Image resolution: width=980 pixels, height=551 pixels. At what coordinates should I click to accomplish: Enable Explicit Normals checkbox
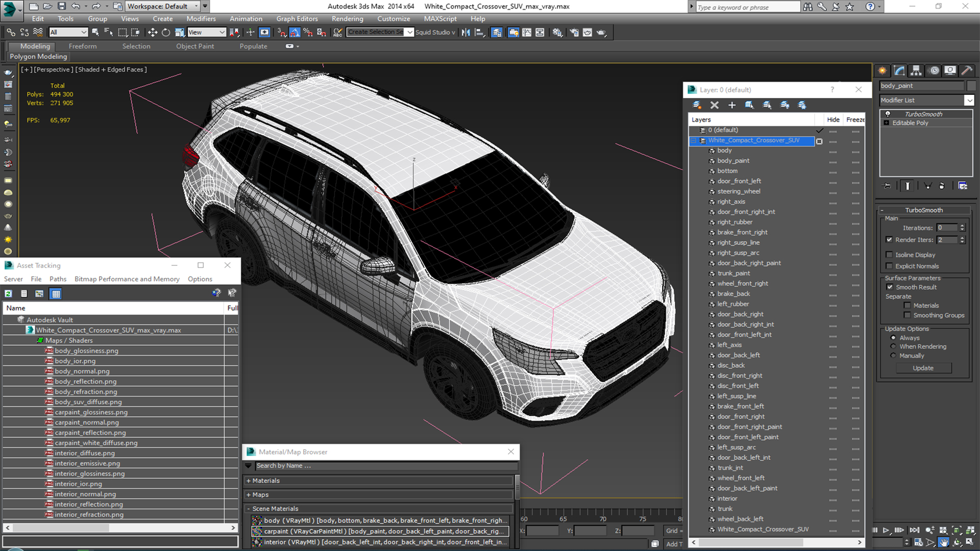[889, 266]
